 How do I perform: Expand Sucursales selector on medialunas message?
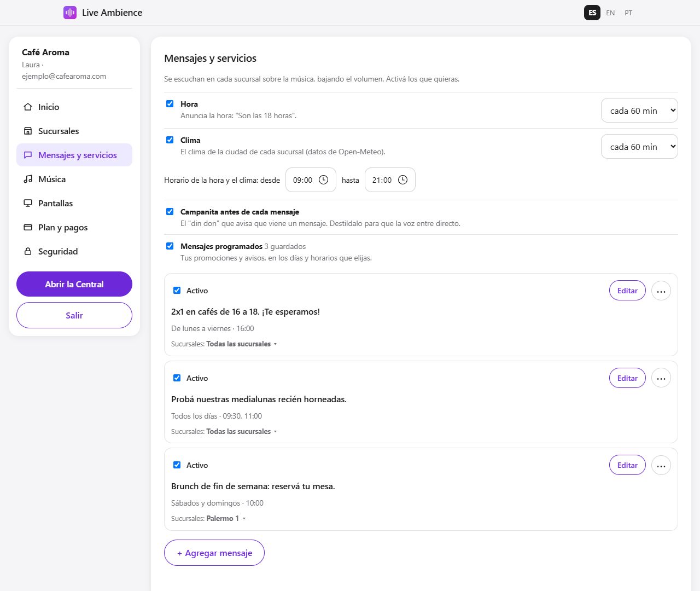pyautogui.click(x=242, y=431)
